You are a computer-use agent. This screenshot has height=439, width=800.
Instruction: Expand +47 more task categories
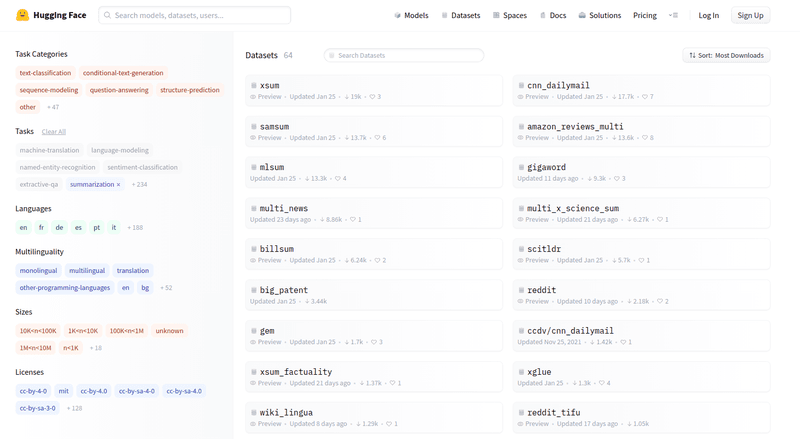(x=53, y=107)
